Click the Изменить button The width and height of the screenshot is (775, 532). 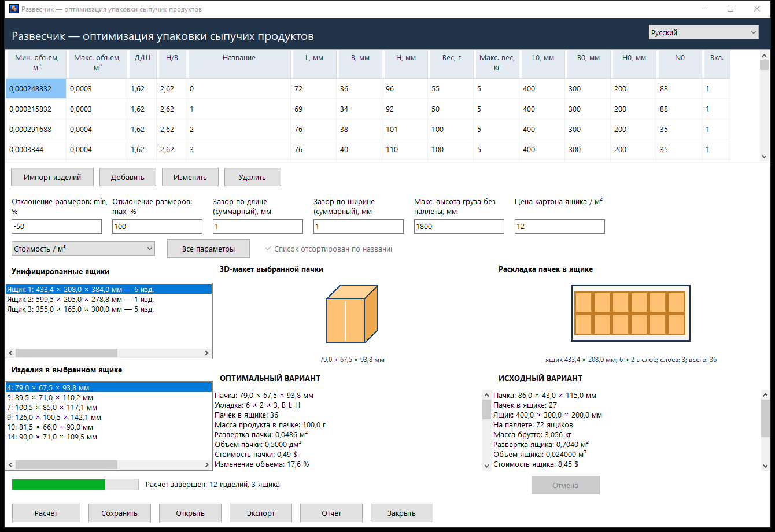click(x=190, y=177)
